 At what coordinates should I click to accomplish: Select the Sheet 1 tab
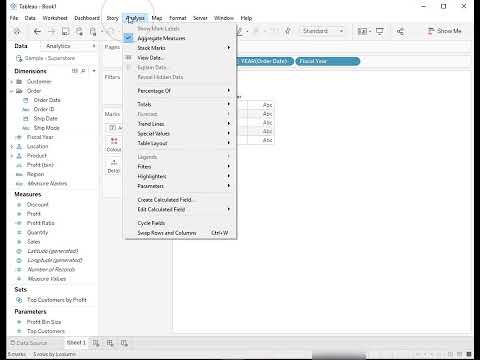click(76, 343)
